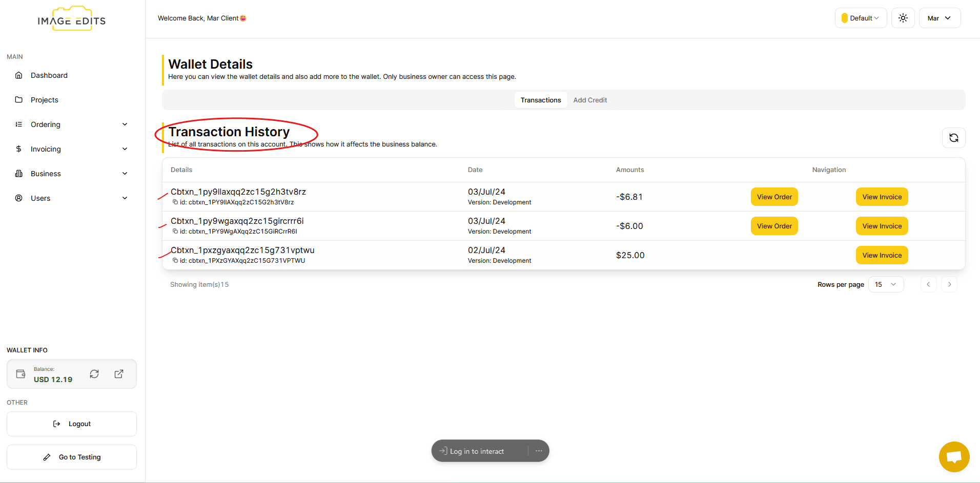Copy the id of transaction ending 3tV8rz
Viewport: 980px width, 483px height.
coord(175,202)
